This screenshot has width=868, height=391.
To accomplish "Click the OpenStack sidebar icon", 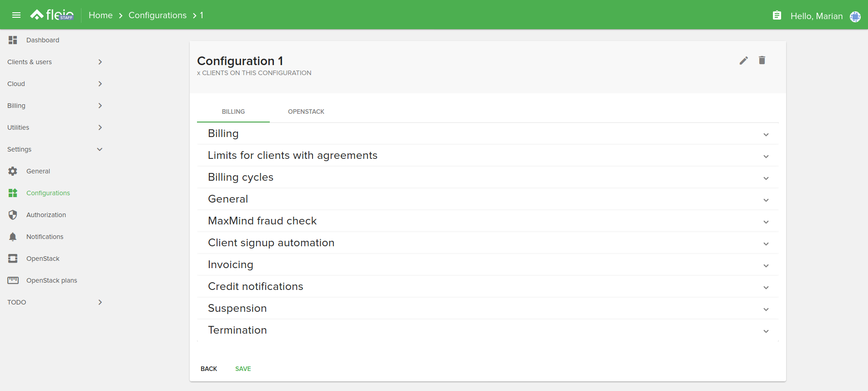I will [13, 259].
